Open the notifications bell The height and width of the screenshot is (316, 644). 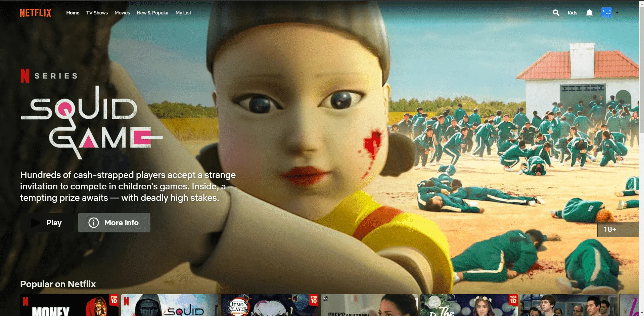pyautogui.click(x=589, y=13)
